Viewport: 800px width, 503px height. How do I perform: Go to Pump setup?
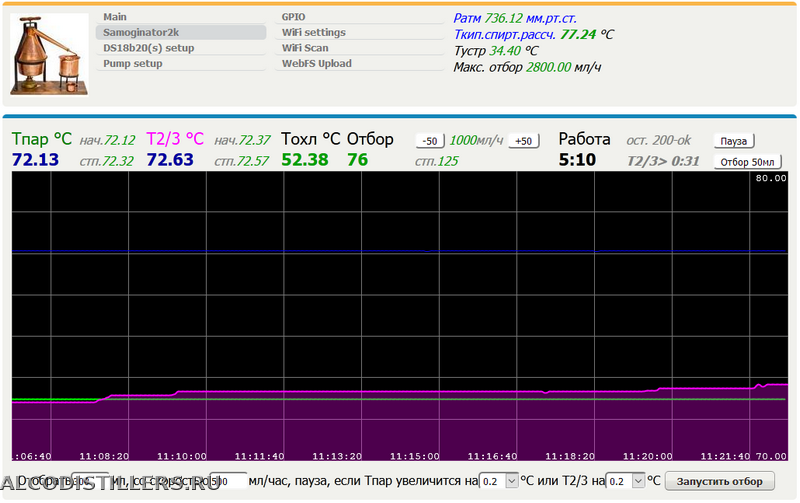181,64
